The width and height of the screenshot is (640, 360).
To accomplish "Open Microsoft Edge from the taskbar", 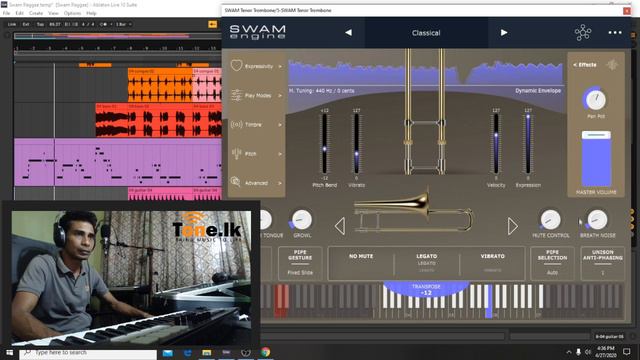I will (x=187, y=353).
